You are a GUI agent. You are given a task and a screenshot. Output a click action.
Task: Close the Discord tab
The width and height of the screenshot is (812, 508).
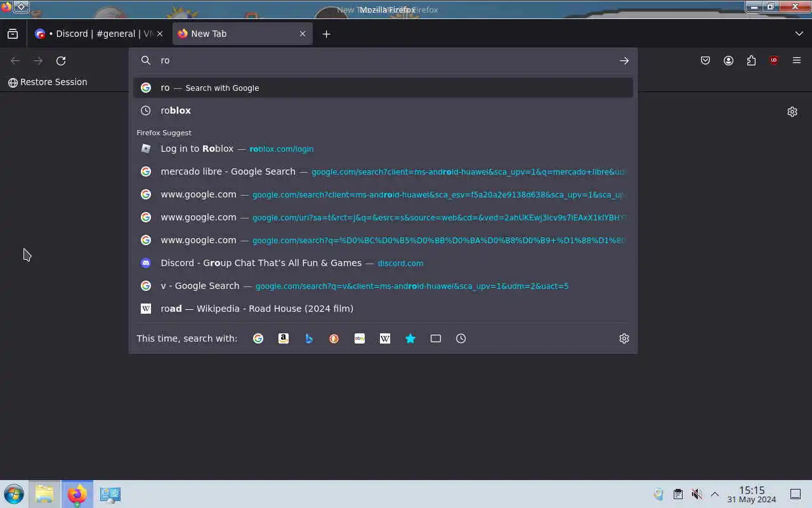pyautogui.click(x=160, y=34)
